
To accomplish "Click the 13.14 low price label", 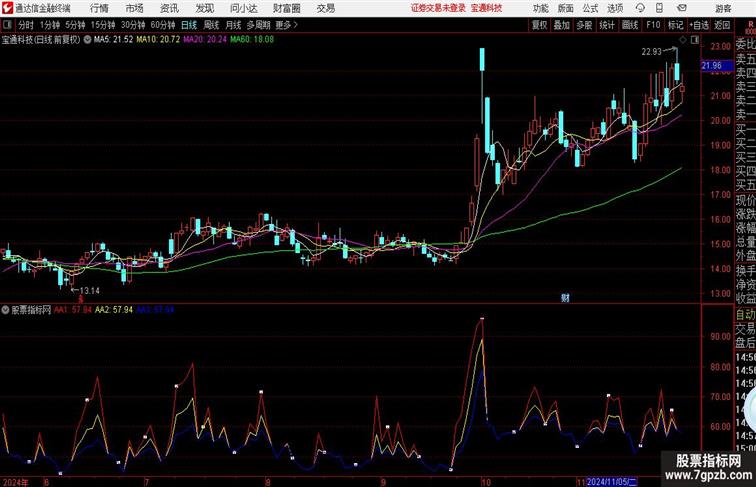I will 89,291.
